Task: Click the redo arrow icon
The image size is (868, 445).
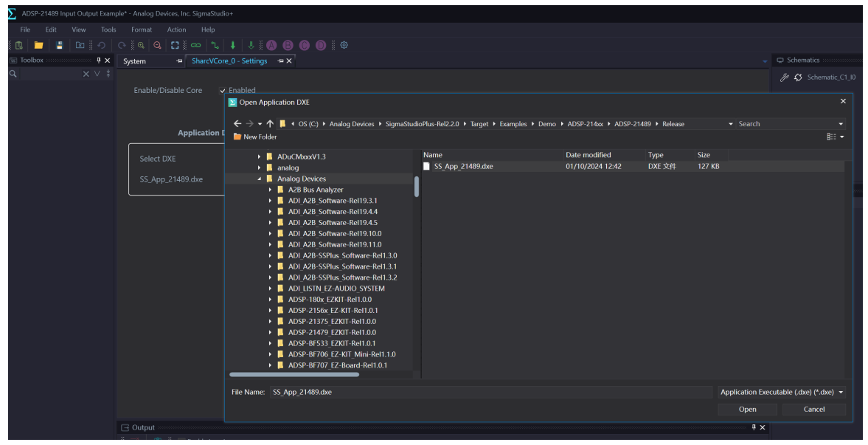Action: pos(122,46)
